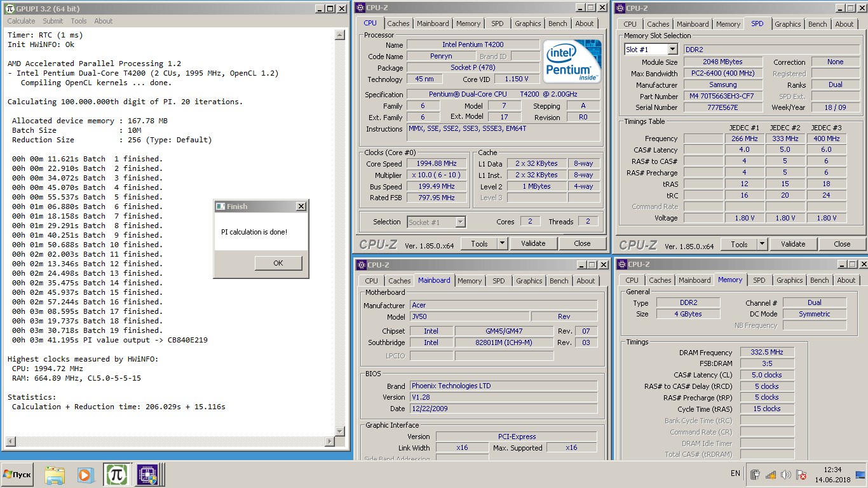This screenshot has height=488, width=868.
Task: Open the volume icon in system tray
Action: pos(786,475)
